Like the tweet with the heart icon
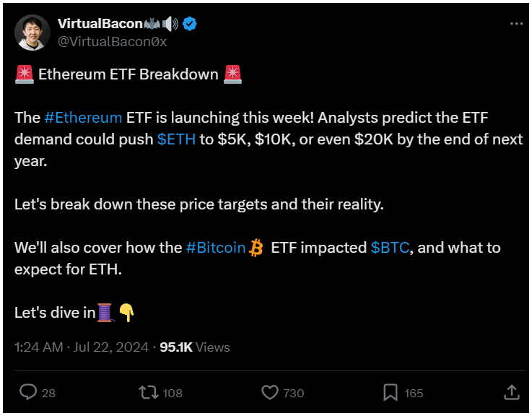 [x=270, y=393]
